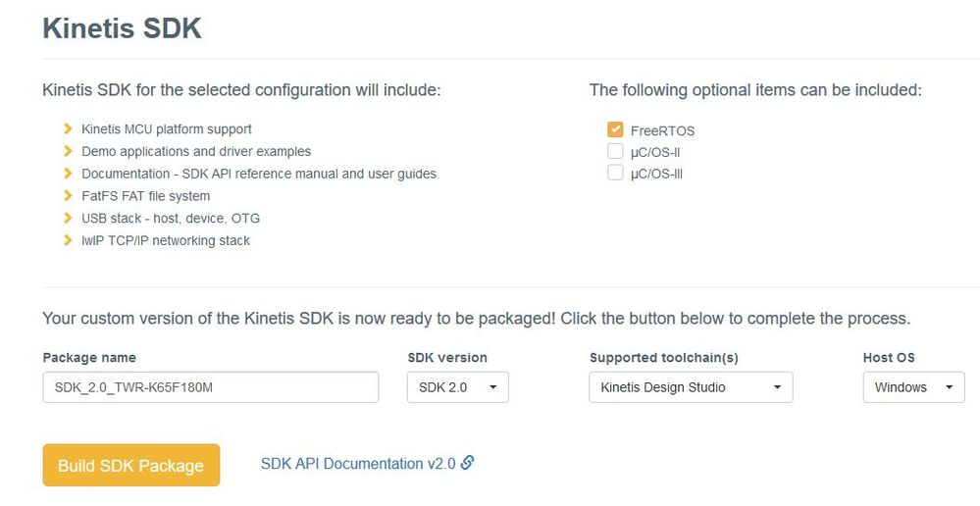Click the Kinetis SDK page heading
Viewport: 980px width, 506px height.
click(x=122, y=28)
